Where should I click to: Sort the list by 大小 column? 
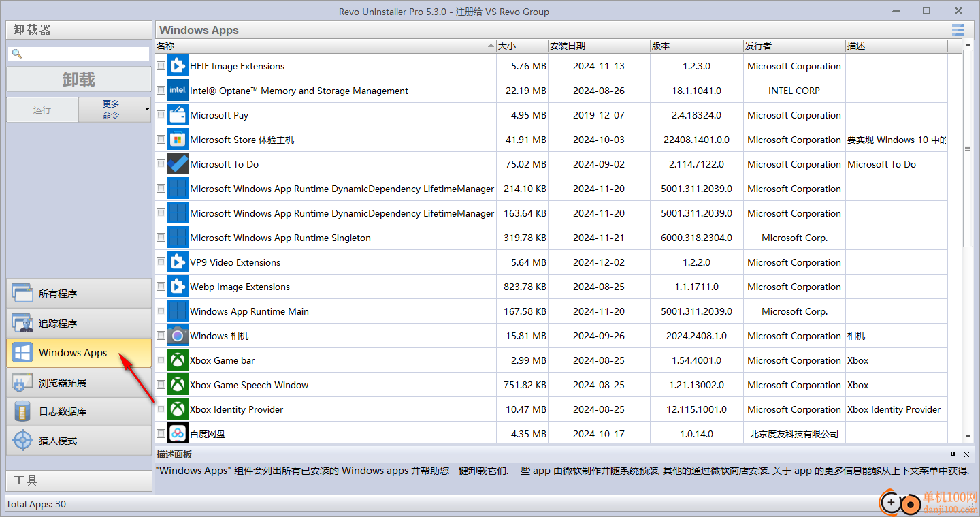522,46
